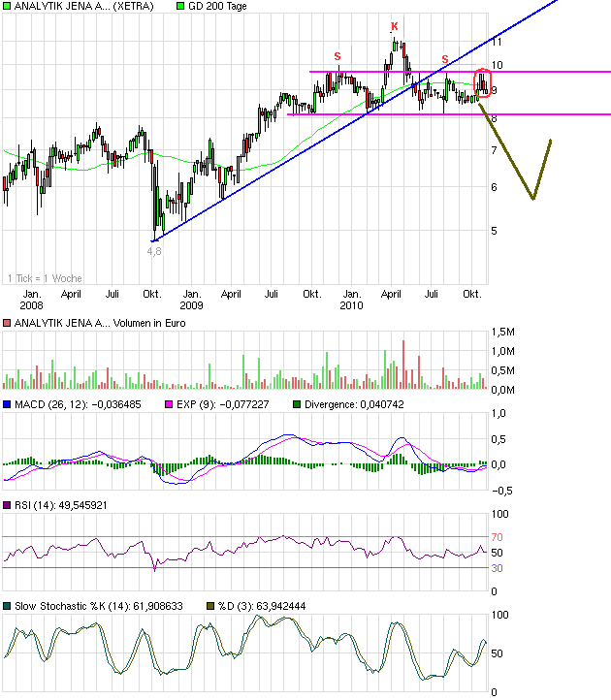Viewport: 611px width, 700px height.
Task: Click the olive %D (3) legend square
Action: (x=210, y=606)
